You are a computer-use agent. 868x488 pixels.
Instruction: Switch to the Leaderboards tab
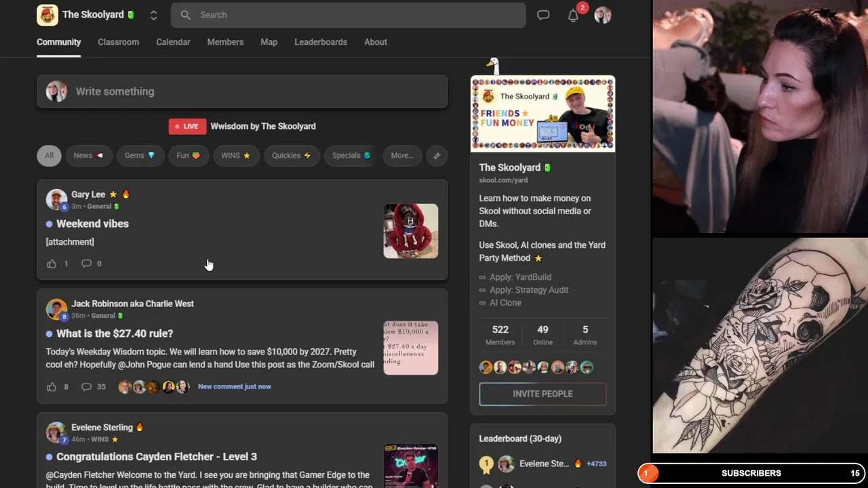(321, 42)
